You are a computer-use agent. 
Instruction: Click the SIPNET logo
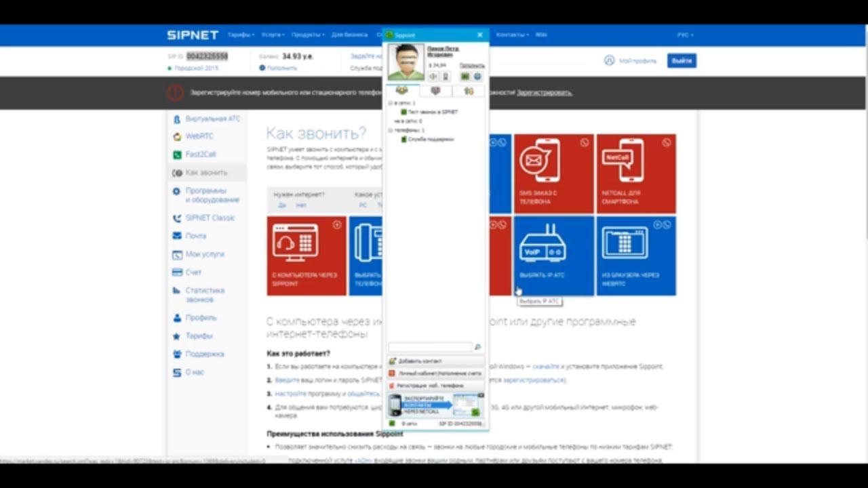click(x=193, y=35)
